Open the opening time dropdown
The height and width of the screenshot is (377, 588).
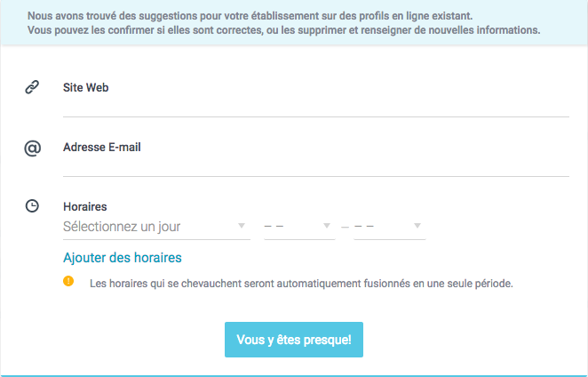pos(293,227)
